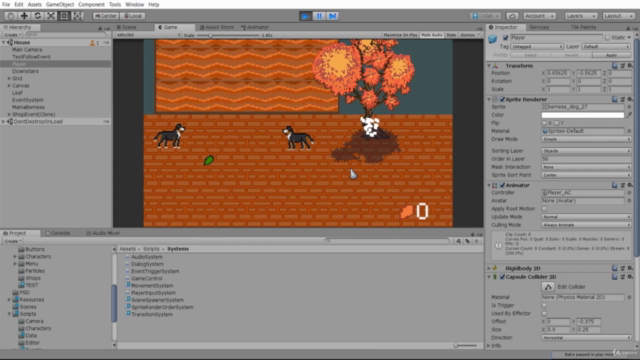Open the cloud services icon
This screenshot has width=640, height=360.
coord(512,16)
